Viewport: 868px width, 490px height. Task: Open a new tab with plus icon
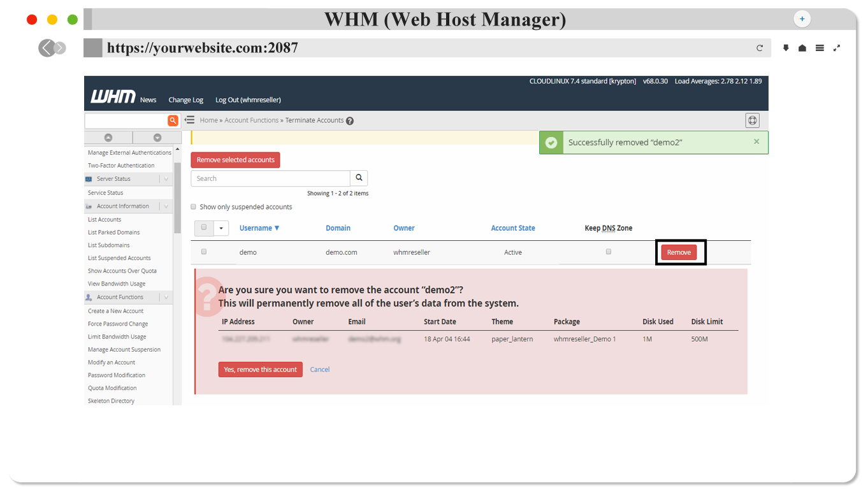pyautogui.click(x=802, y=19)
